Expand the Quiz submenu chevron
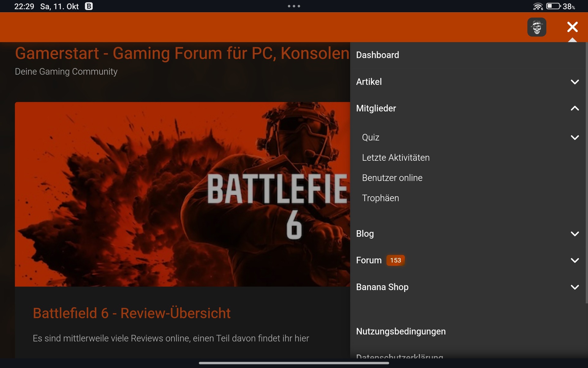588x368 pixels. [575, 137]
